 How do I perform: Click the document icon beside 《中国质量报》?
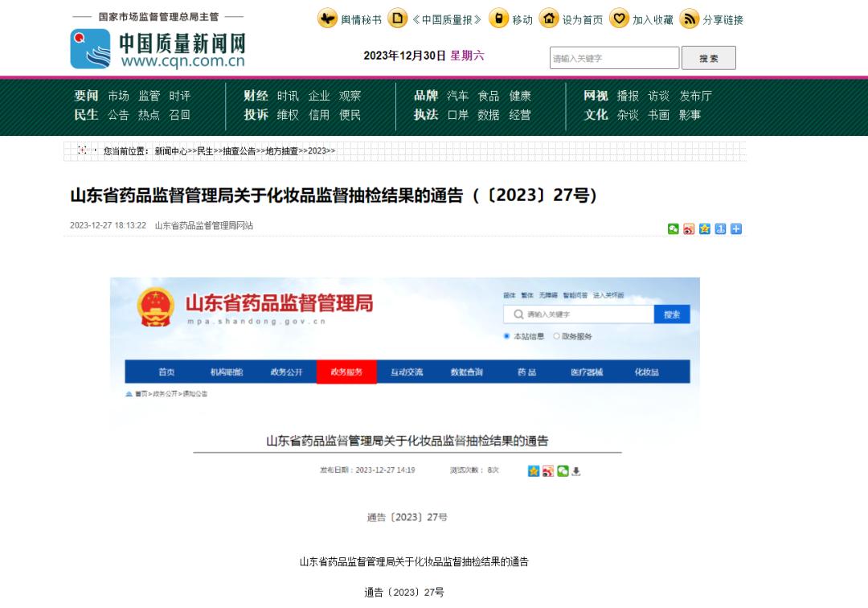(398, 18)
